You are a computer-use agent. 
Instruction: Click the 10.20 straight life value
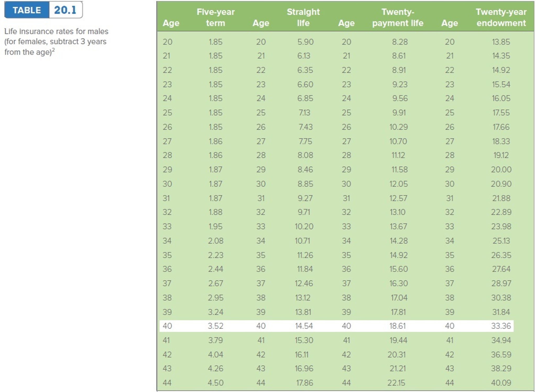point(304,226)
